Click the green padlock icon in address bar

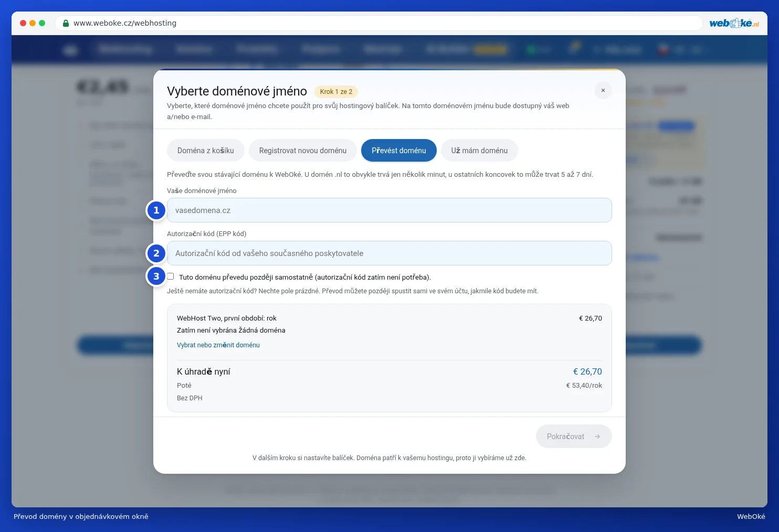tap(66, 23)
